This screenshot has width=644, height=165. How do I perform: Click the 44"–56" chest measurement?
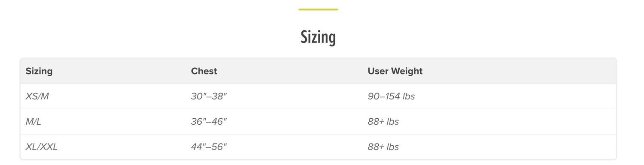click(x=209, y=147)
